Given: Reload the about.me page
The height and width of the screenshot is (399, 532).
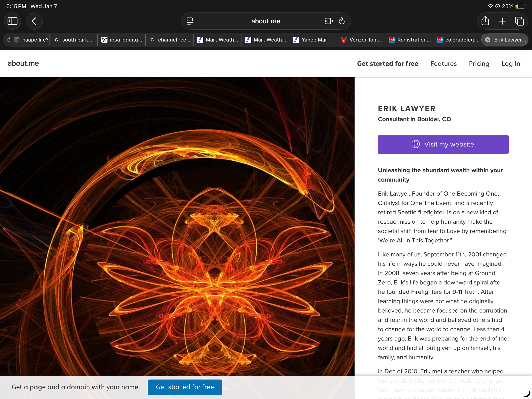Looking at the screenshot, I should coord(342,21).
